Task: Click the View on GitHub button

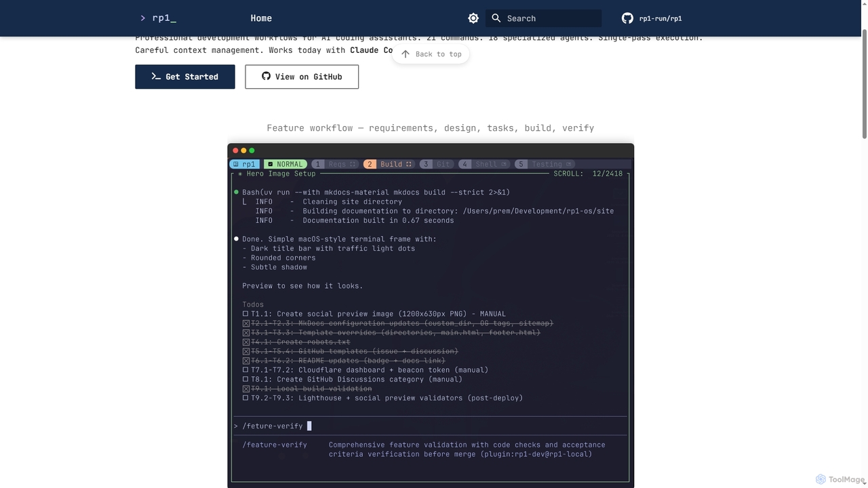Action: pyautogui.click(x=302, y=77)
